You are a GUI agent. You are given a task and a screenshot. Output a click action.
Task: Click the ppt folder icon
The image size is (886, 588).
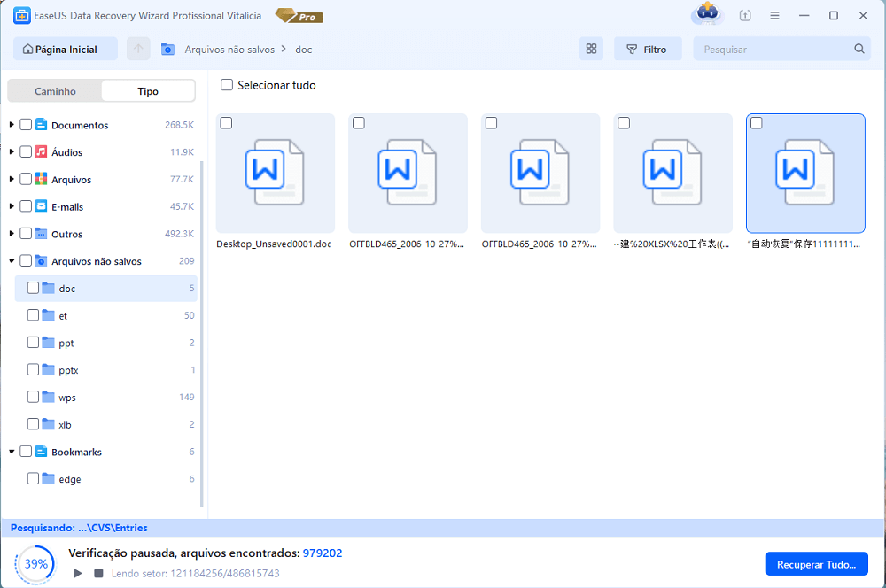tap(49, 342)
